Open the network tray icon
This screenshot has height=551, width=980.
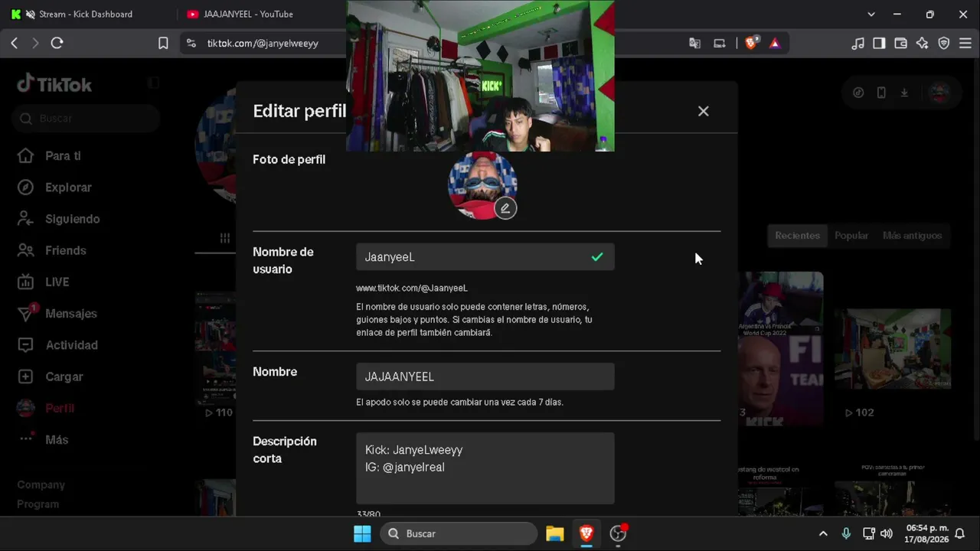point(869,533)
